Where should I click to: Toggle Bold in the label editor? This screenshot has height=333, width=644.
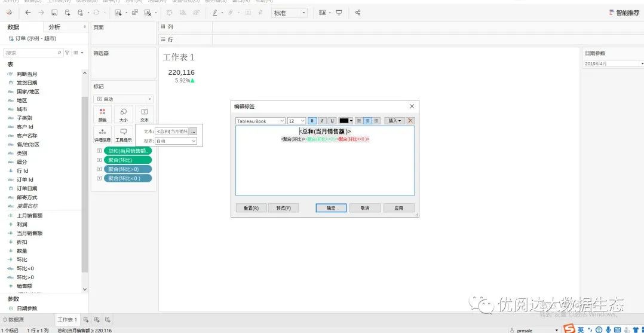312,121
